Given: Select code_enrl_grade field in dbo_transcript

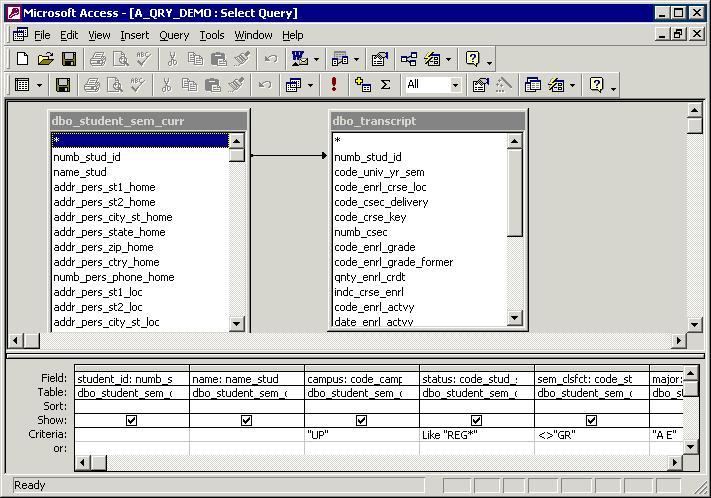Looking at the screenshot, I should (x=374, y=247).
